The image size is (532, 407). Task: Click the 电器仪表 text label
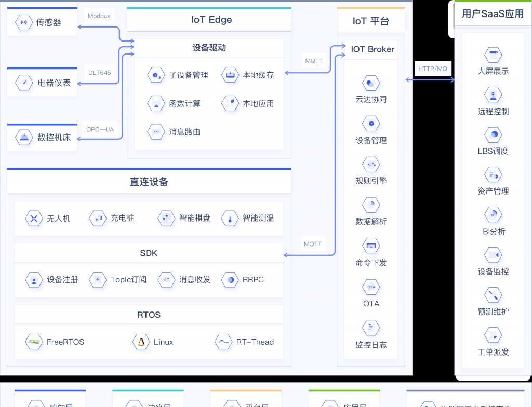coord(54,83)
